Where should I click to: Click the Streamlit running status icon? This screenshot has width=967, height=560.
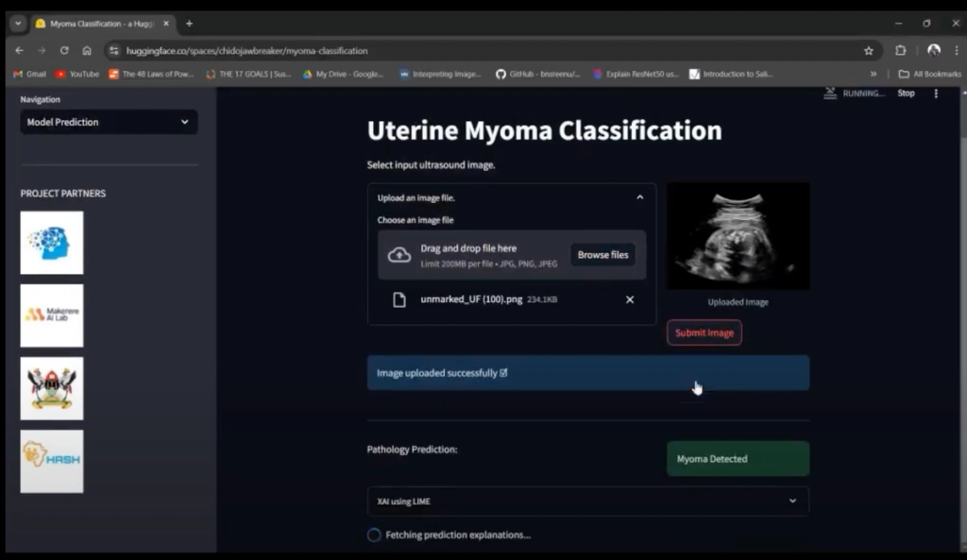(828, 93)
